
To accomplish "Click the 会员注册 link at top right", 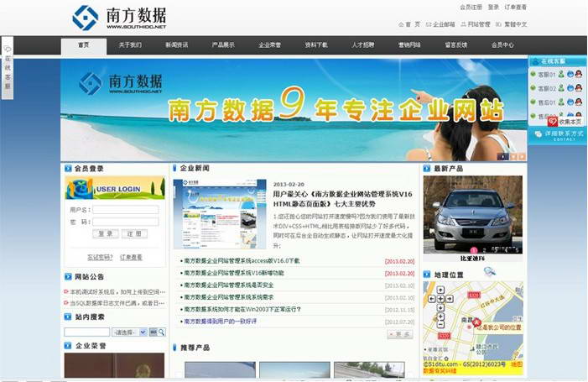I will click(471, 7).
